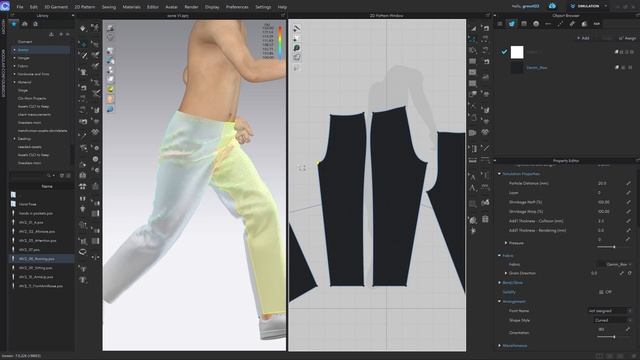Open the 2D Pattern menu
The image size is (640, 360).
(x=84, y=7)
